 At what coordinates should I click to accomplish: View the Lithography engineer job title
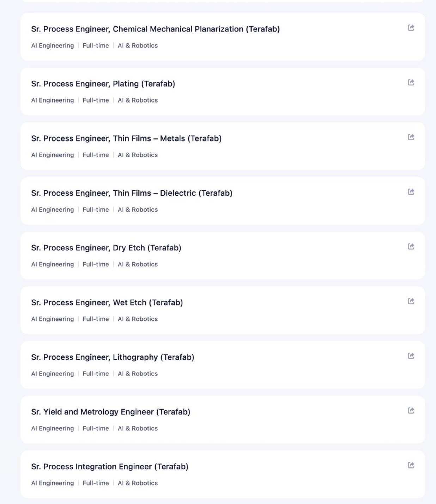(113, 357)
